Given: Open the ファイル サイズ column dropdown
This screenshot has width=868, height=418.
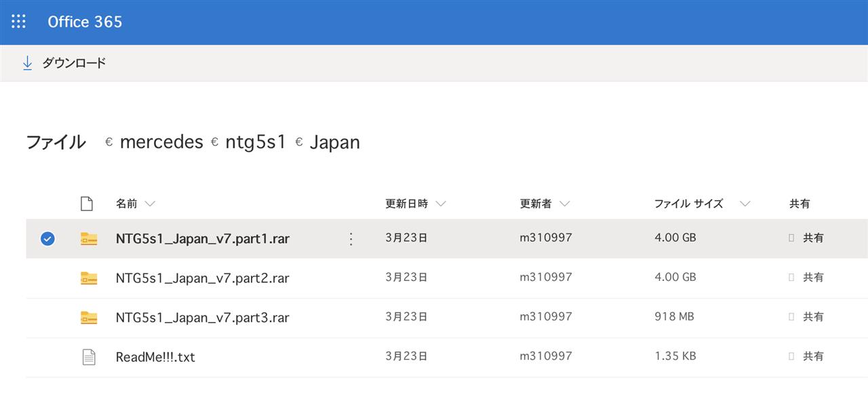Looking at the screenshot, I should pos(745,204).
